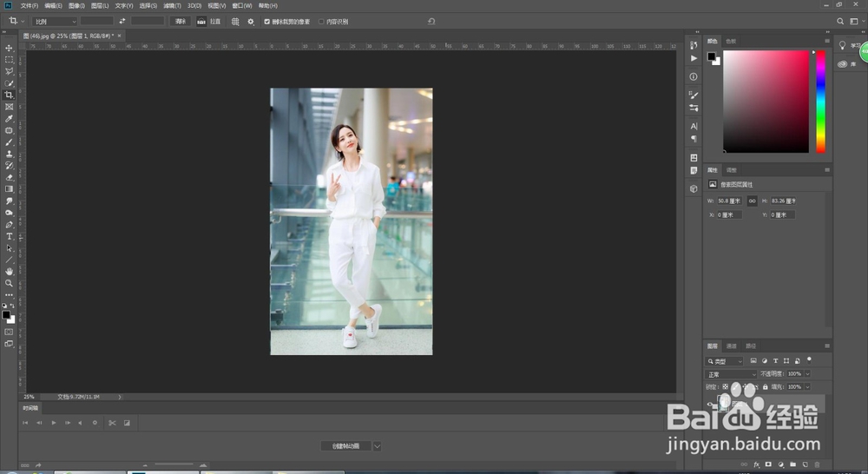Open the 滤镜(T) menu
Image resolution: width=868 pixels, height=474 pixels.
[172, 5]
